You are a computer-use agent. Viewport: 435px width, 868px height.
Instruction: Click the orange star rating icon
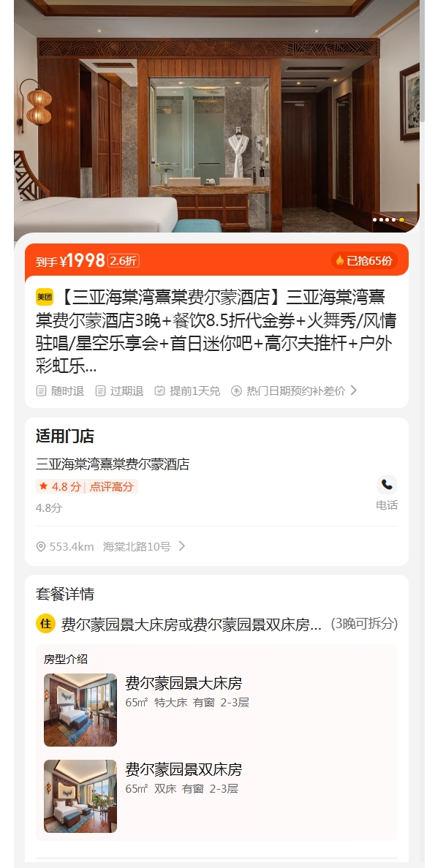43,486
